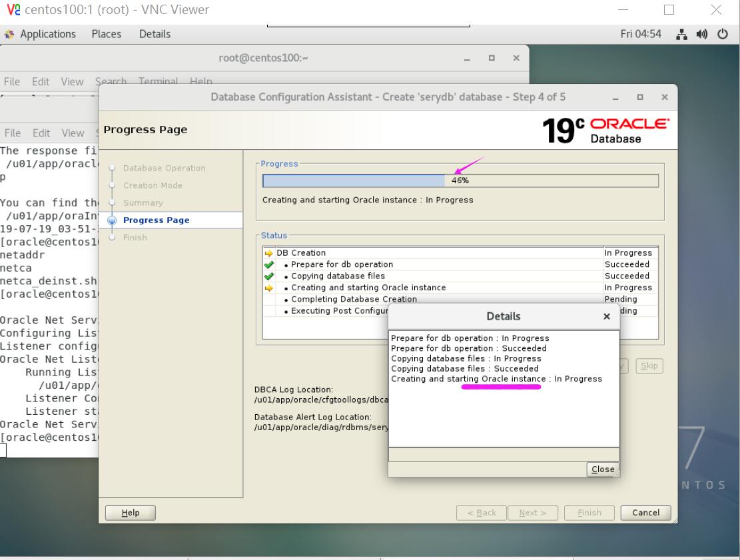740x560 pixels.
Task: Open View menu in the second terminal
Action: tap(73, 133)
